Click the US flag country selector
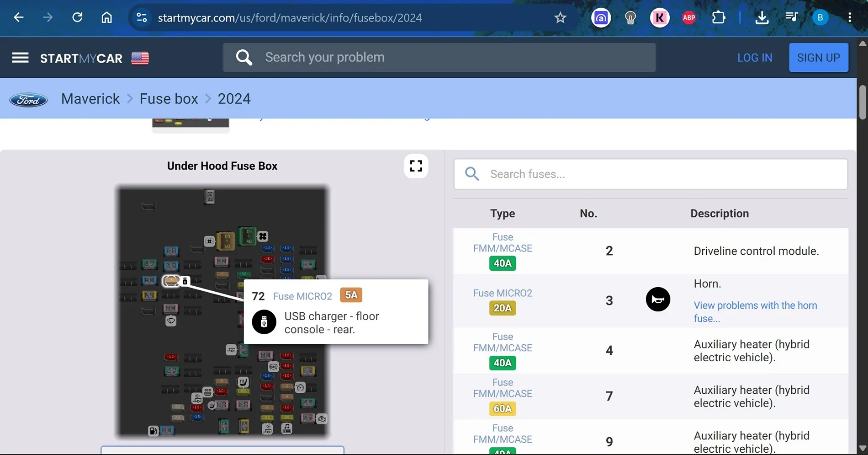 point(140,58)
